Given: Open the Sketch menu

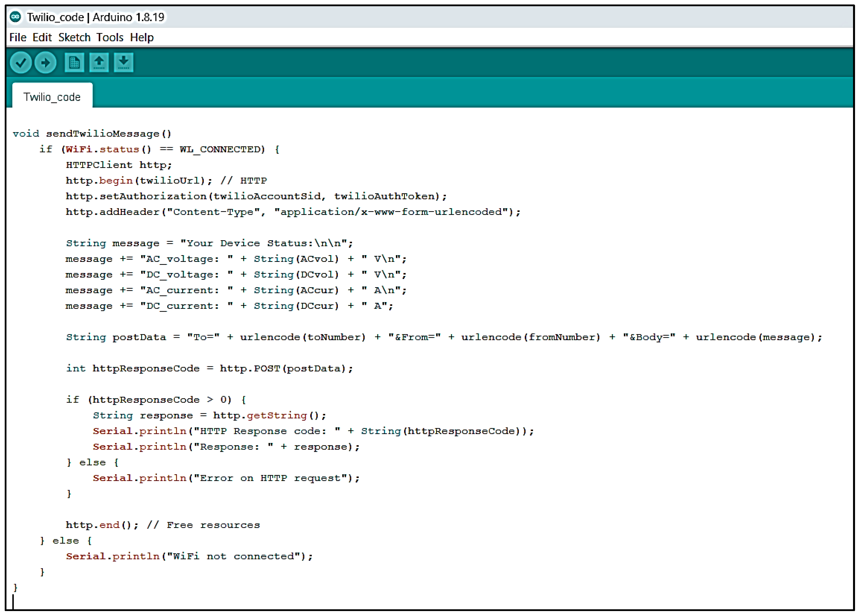Looking at the screenshot, I should point(74,38).
